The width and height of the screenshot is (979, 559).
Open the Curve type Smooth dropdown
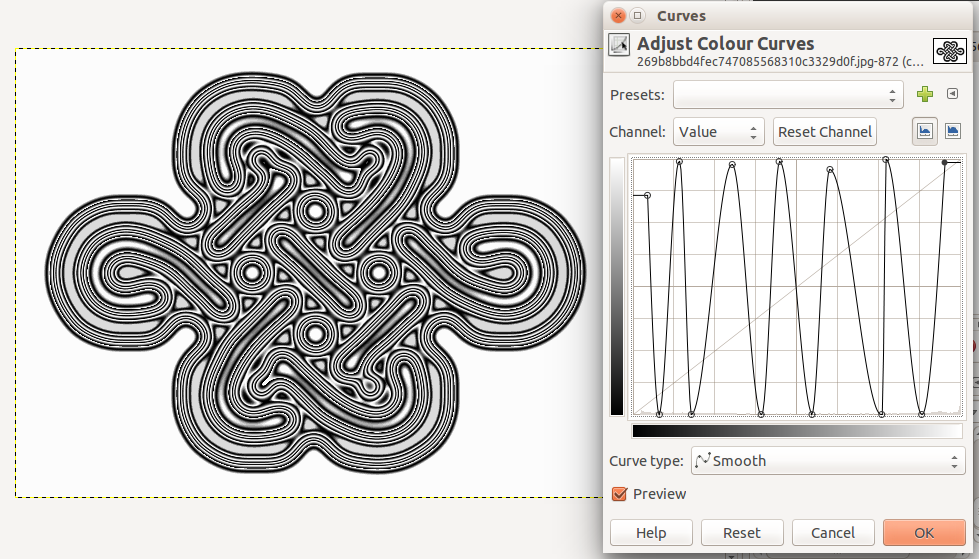click(x=828, y=461)
